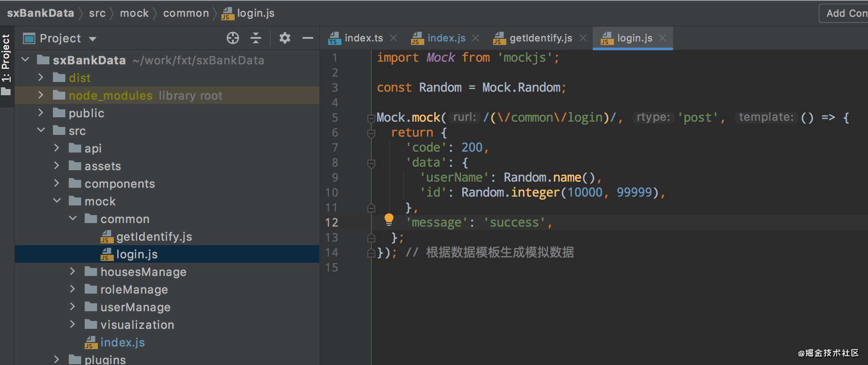The height and width of the screenshot is (365, 868).
Task: Click the 200 code value on line 7
Action: click(472, 148)
